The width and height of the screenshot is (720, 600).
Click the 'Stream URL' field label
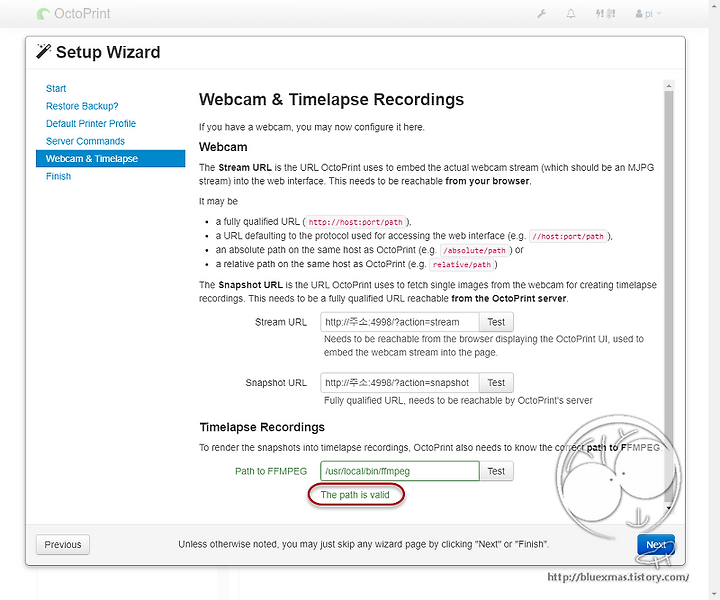pos(281,322)
